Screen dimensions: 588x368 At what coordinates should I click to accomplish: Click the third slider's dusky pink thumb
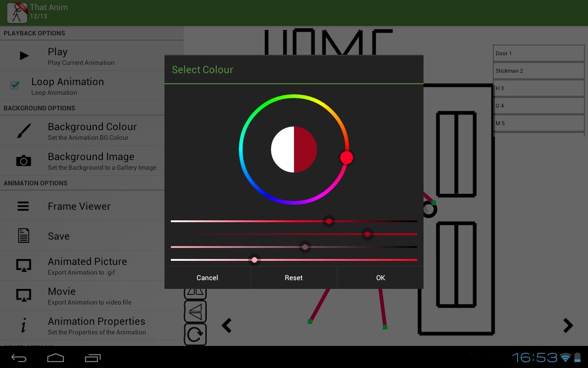point(305,247)
